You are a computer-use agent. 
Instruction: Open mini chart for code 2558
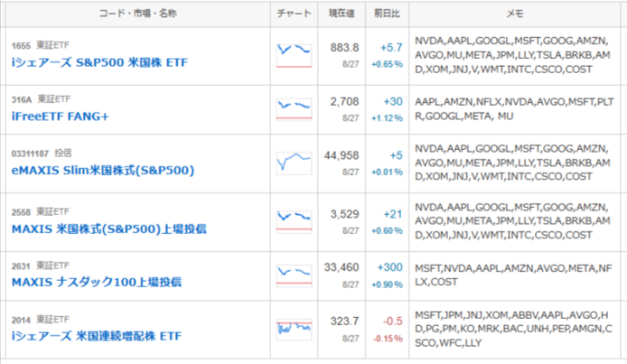294,221
